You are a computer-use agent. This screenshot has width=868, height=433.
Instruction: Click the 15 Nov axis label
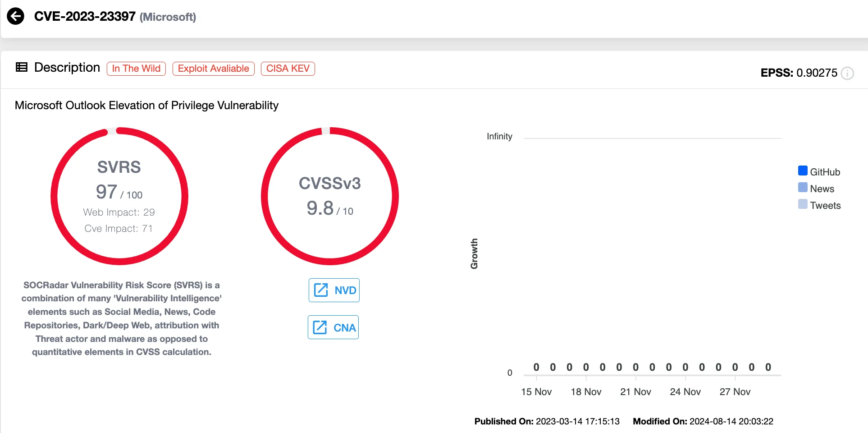click(x=536, y=392)
